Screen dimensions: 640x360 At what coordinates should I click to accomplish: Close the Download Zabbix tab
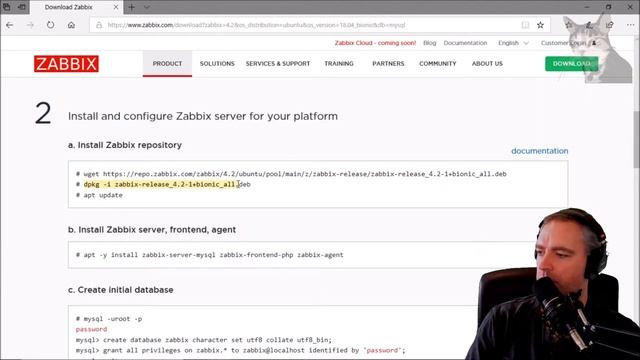pos(116,7)
